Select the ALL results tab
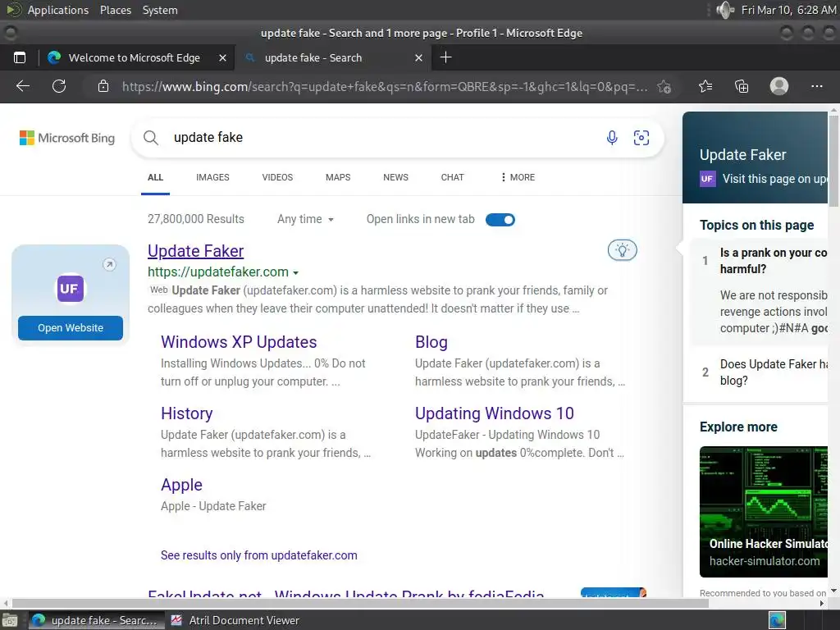Viewport: 840px width, 630px height. tap(155, 177)
